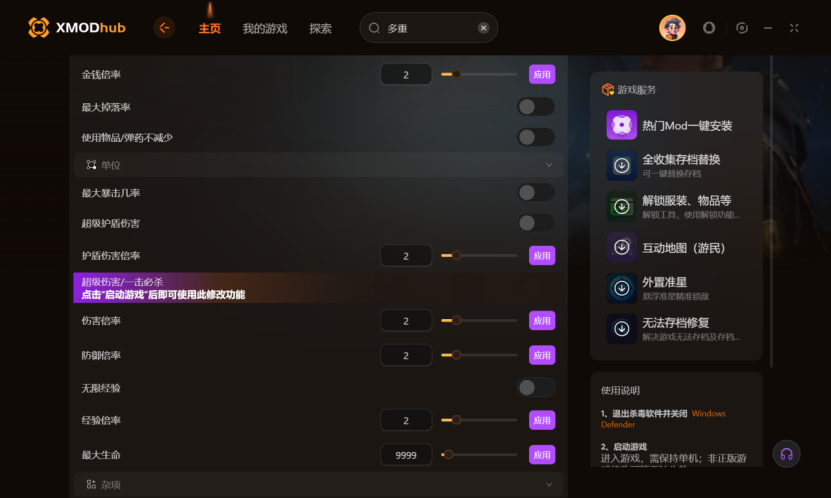
Task: Click 应用 button for 最大生命
Action: pyautogui.click(x=542, y=455)
